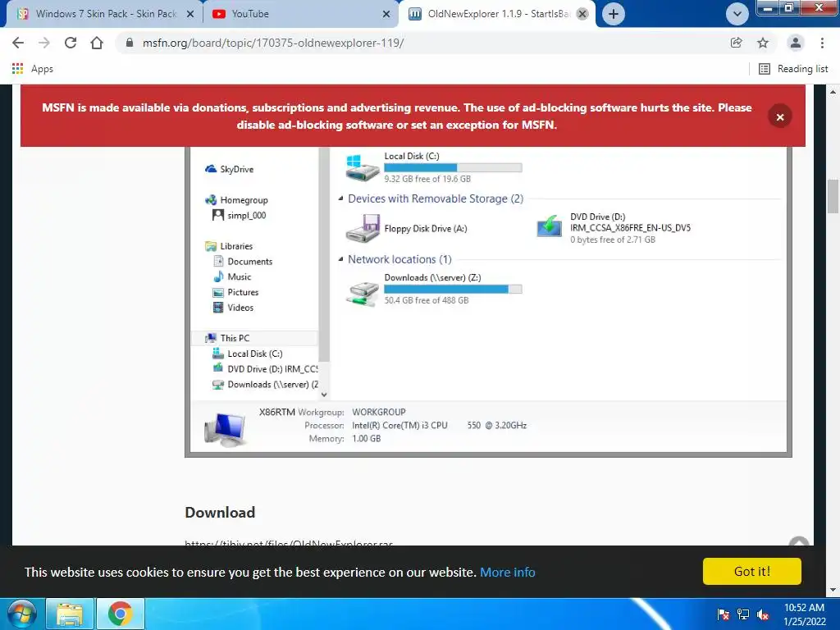Share this page via share icon
The image size is (840, 630).
736,43
